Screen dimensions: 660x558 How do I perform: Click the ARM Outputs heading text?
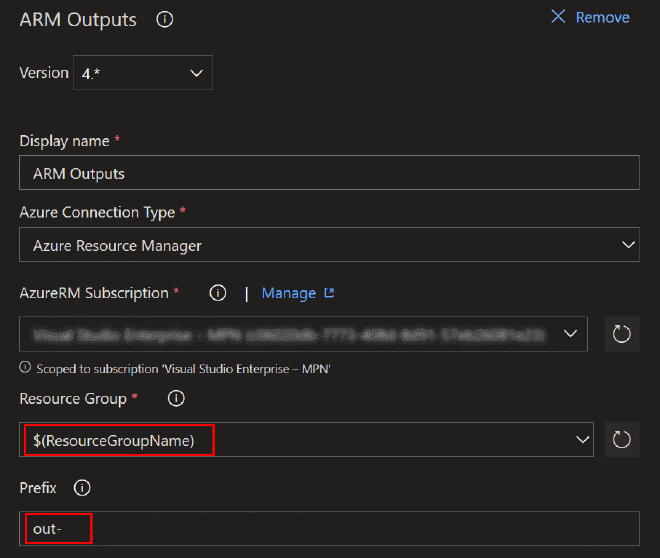78,20
